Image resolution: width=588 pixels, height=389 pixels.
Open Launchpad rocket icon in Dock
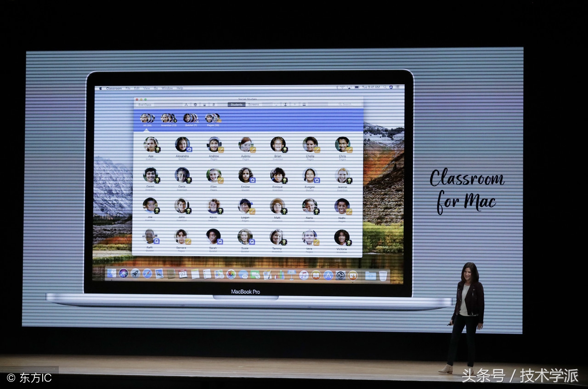[x=135, y=273]
